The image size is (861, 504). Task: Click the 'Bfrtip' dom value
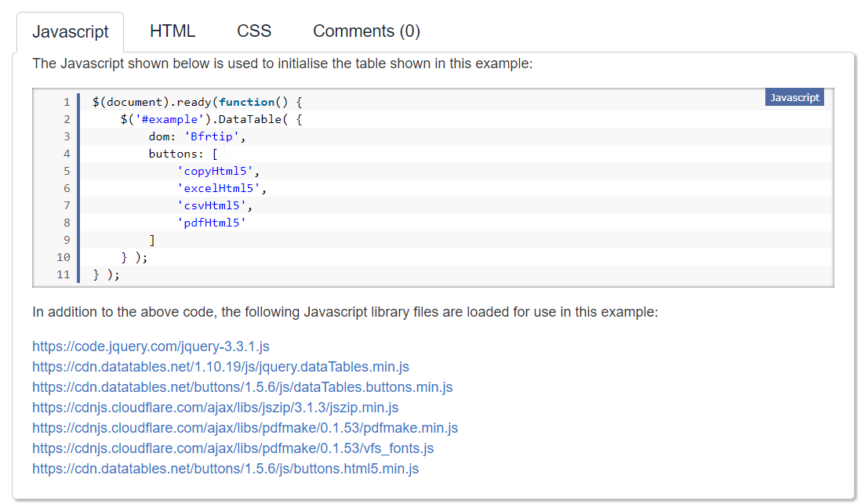[x=212, y=136]
